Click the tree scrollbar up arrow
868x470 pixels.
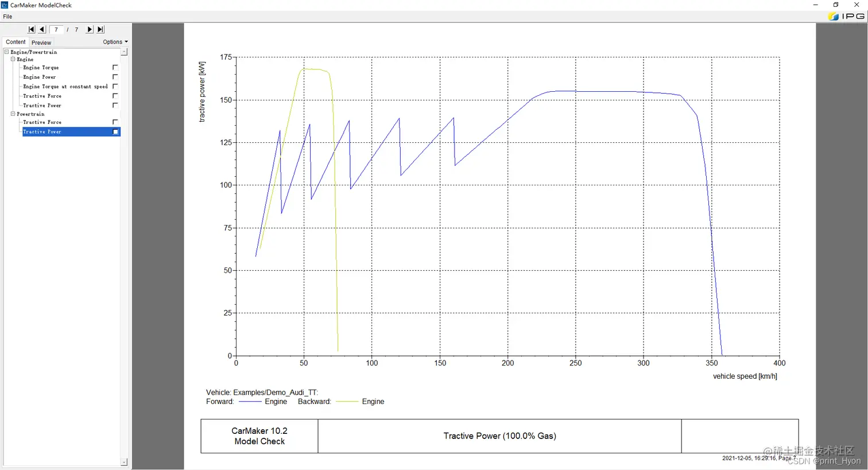[x=124, y=52]
